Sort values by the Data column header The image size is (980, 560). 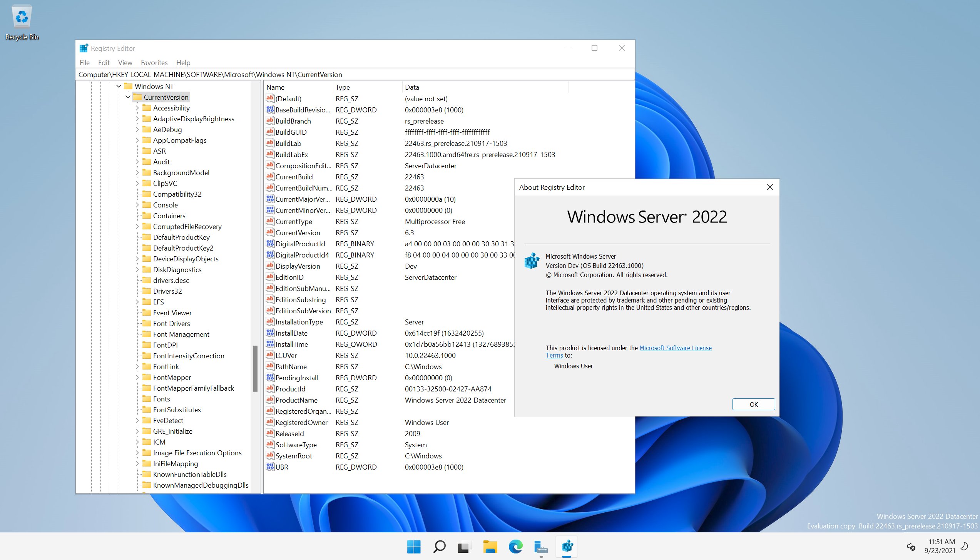click(485, 87)
